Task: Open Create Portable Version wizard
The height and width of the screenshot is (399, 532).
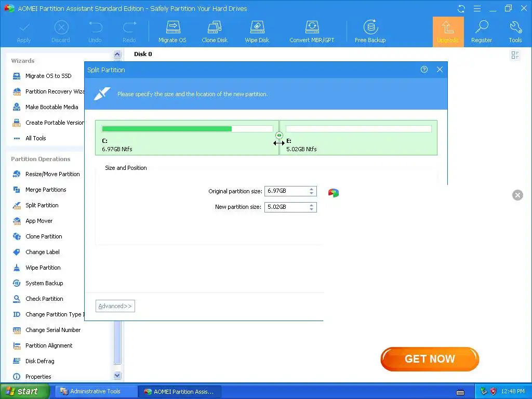Action: (48, 123)
